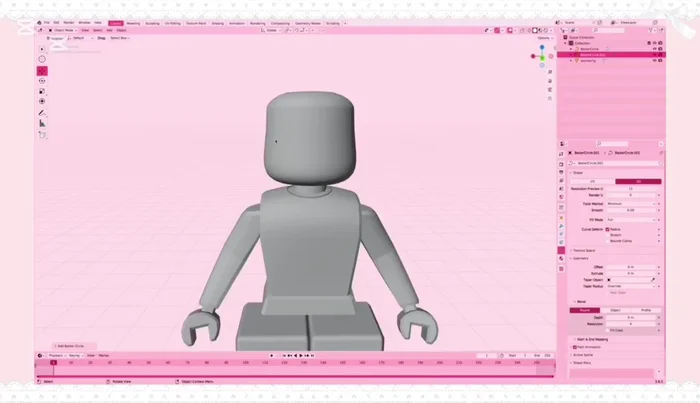The height and width of the screenshot is (403, 700).
Task: Click the bevel Depth value field
Action: point(630,317)
